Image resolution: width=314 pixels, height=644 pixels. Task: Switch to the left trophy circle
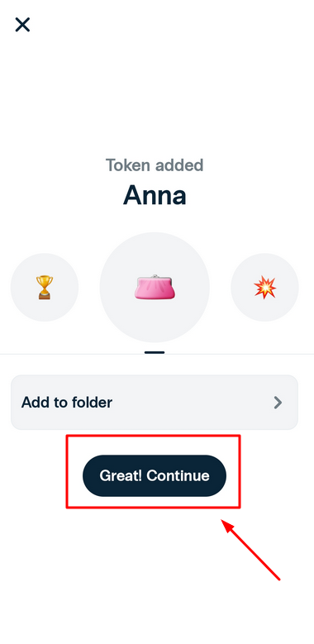(x=45, y=287)
